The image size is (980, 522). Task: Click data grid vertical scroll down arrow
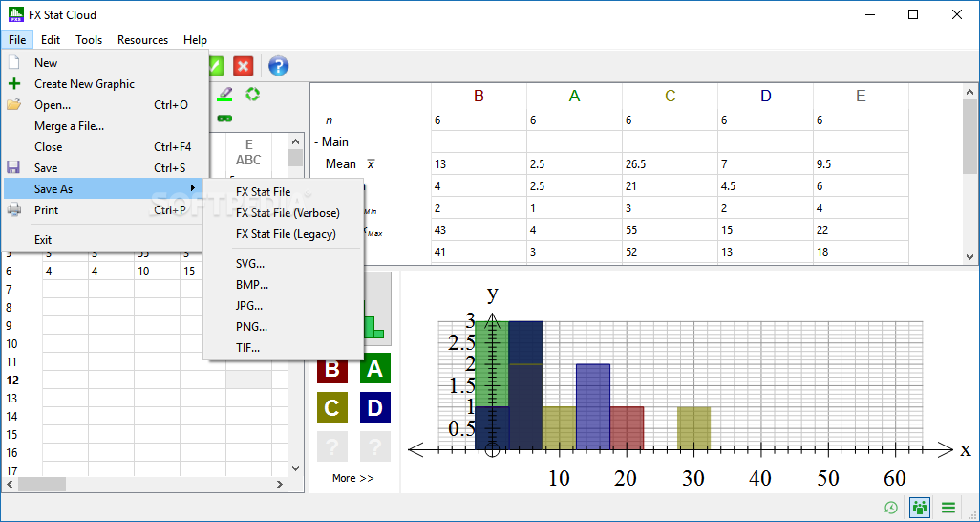coord(296,468)
